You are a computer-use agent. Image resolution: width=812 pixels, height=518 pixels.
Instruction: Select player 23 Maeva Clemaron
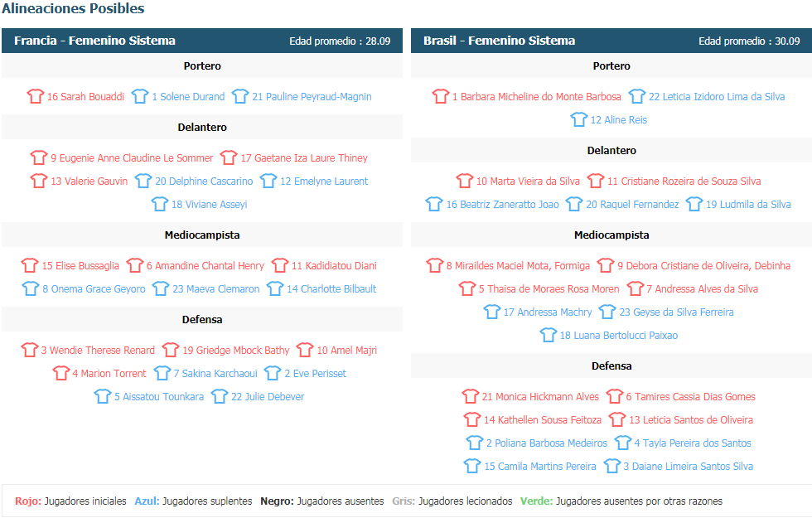(x=216, y=289)
